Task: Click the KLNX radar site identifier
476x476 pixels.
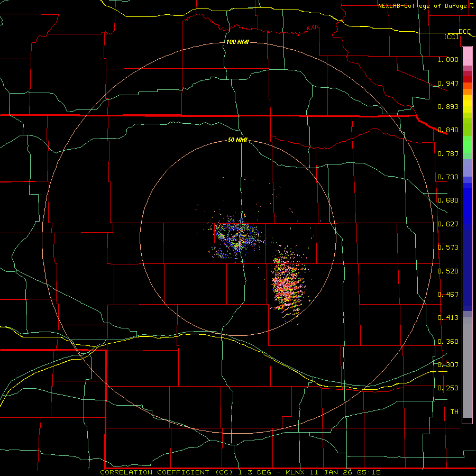Action: [295, 472]
